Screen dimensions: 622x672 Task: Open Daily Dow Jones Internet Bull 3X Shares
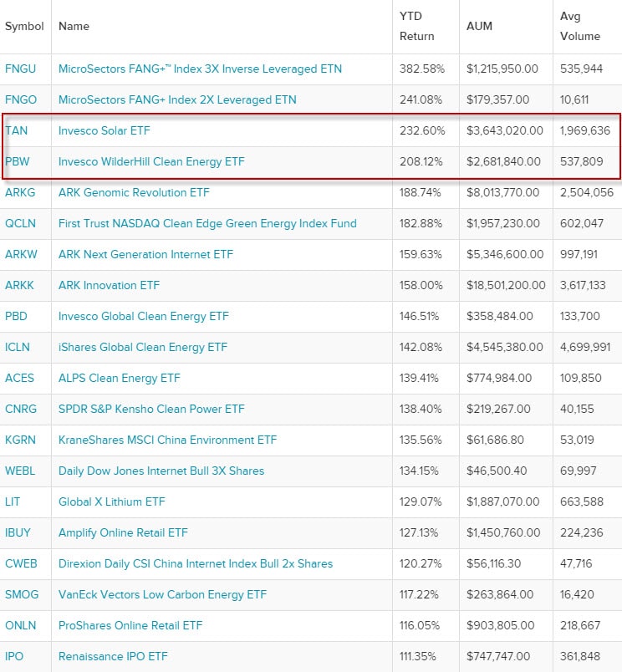(x=161, y=471)
